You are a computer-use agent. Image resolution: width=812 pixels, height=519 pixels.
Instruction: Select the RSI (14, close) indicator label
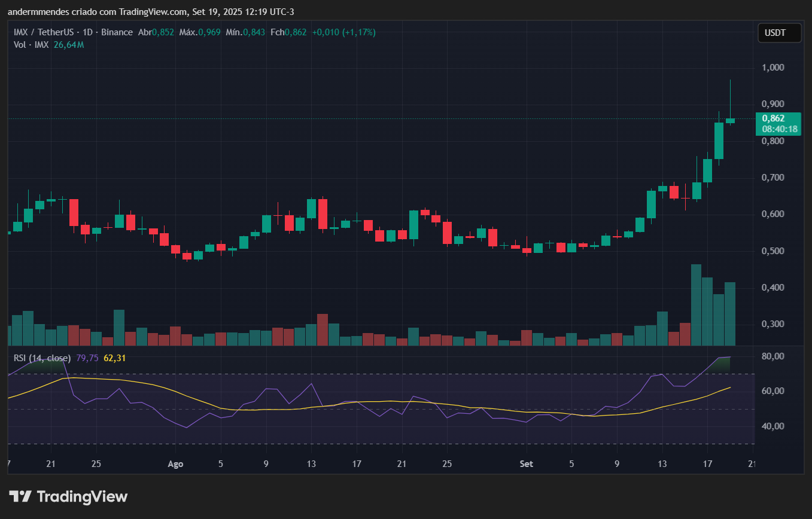click(x=42, y=358)
